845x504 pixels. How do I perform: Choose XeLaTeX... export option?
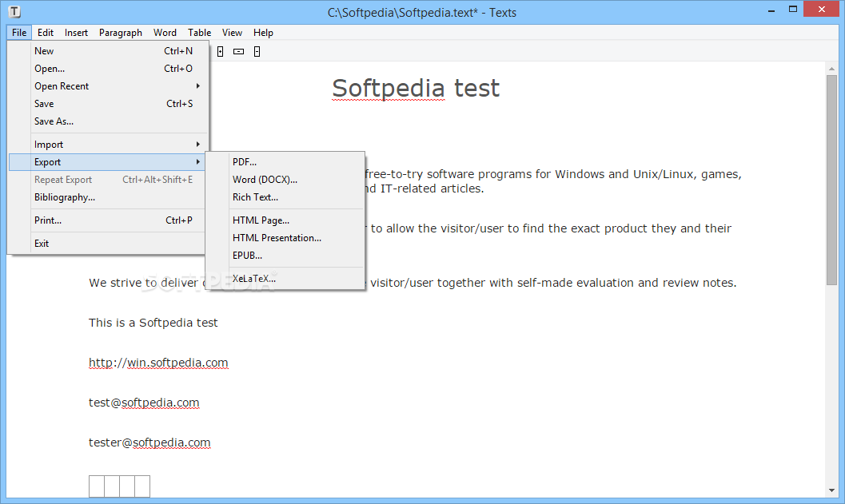(285, 279)
